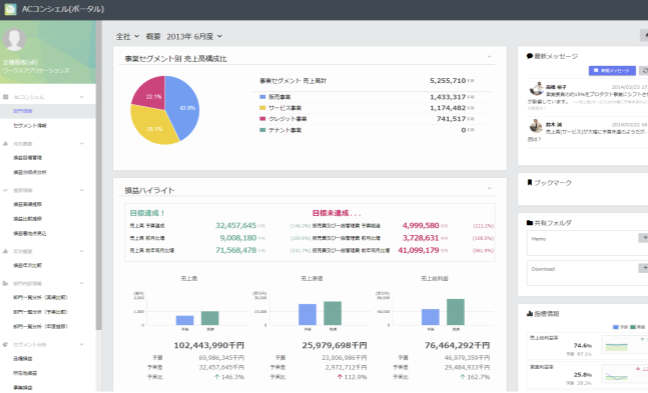The width and height of the screenshot is (648, 393).
Task: Click the pink 22.1% pie slice
Action: coord(151,94)
